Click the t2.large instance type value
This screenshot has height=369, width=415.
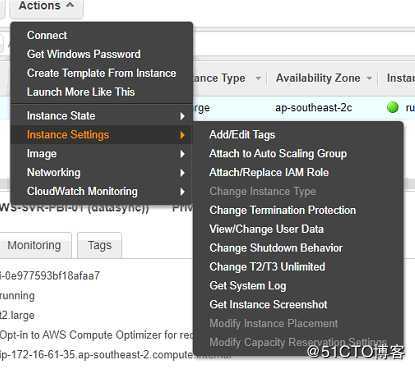click(17, 315)
